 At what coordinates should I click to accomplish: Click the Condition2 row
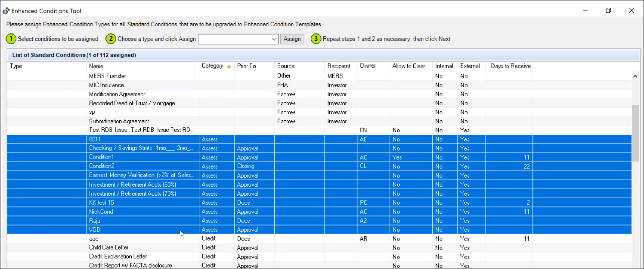coord(320,166)
